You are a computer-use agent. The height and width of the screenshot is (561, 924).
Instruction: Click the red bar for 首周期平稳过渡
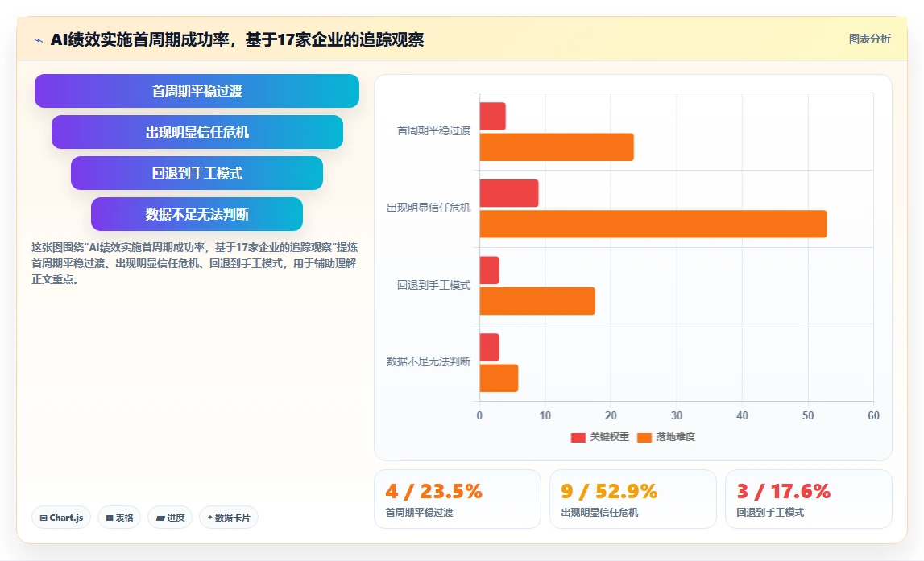pyautogui.click(x=493, y=117)
